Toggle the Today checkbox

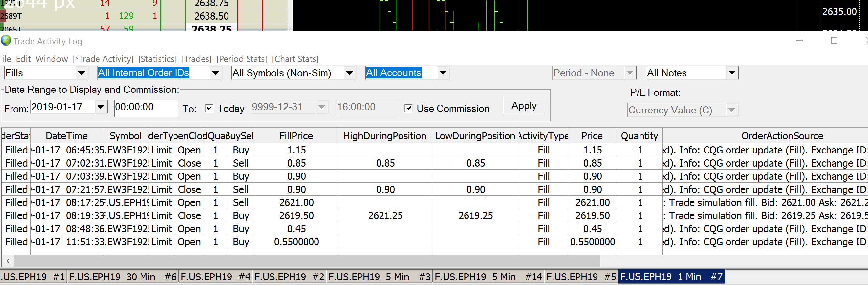[x=209, y=108]
